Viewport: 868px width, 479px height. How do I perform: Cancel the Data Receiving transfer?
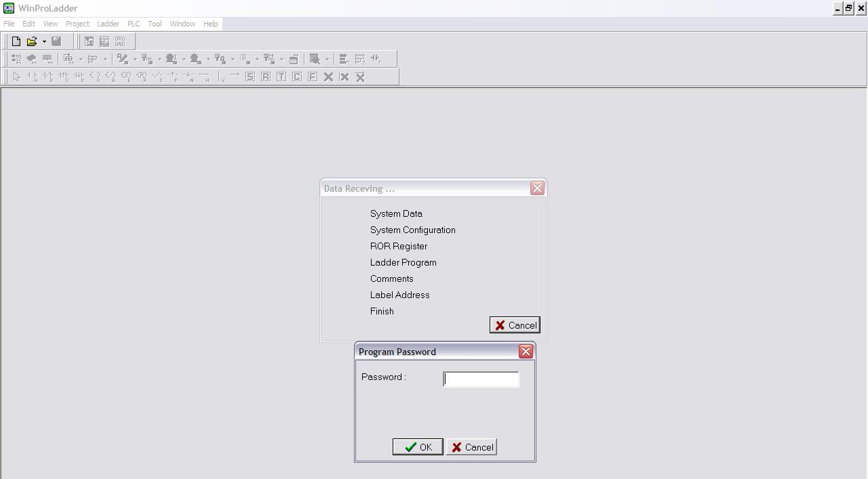click(x=515, y=325)
